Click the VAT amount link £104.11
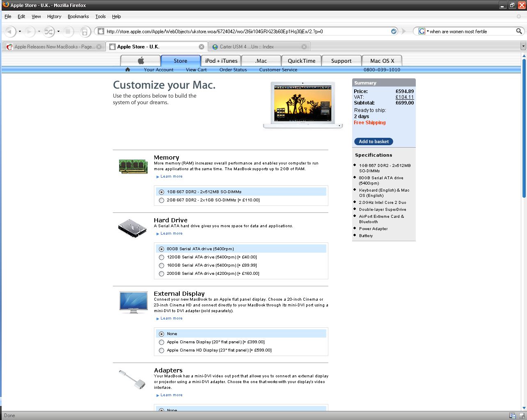The image size is (527, 420). click(404, 97)
